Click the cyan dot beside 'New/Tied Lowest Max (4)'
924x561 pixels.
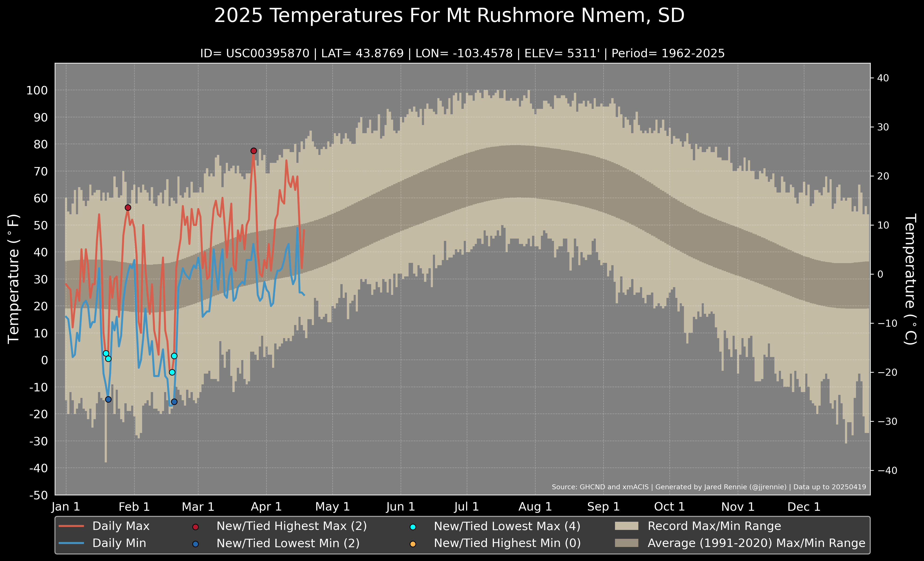coord(413,527)
